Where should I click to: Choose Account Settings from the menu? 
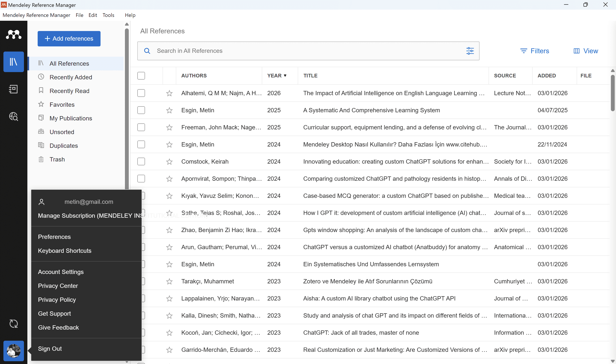point(61,272)
